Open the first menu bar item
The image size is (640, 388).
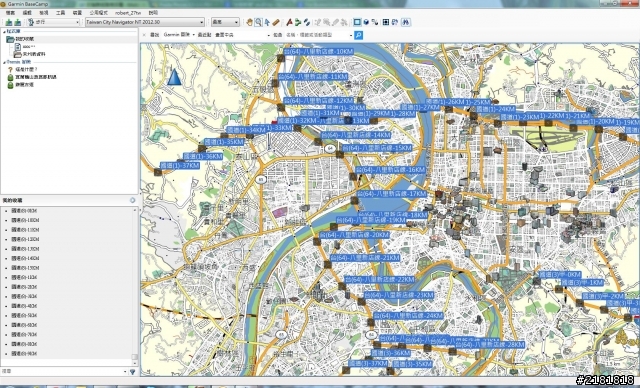pyautogui.click(x=10, y=13)
